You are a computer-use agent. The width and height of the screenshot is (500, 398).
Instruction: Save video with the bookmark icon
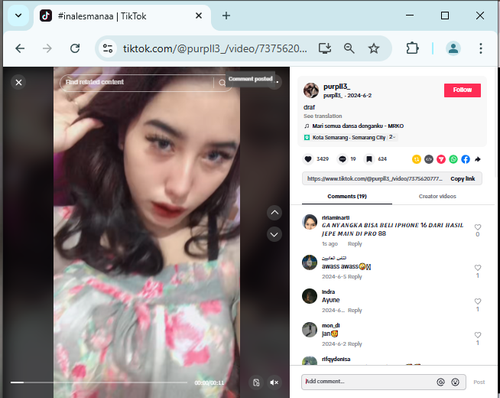coord(369,159)
